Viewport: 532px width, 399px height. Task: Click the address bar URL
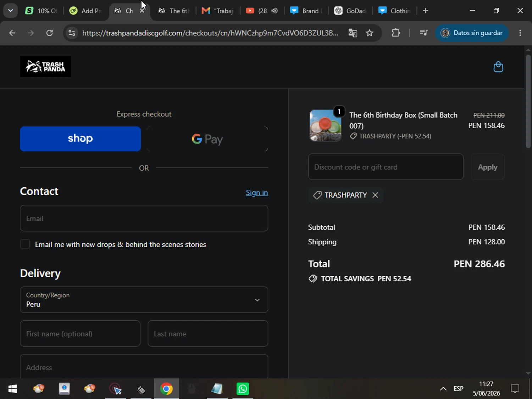point(210,33)
